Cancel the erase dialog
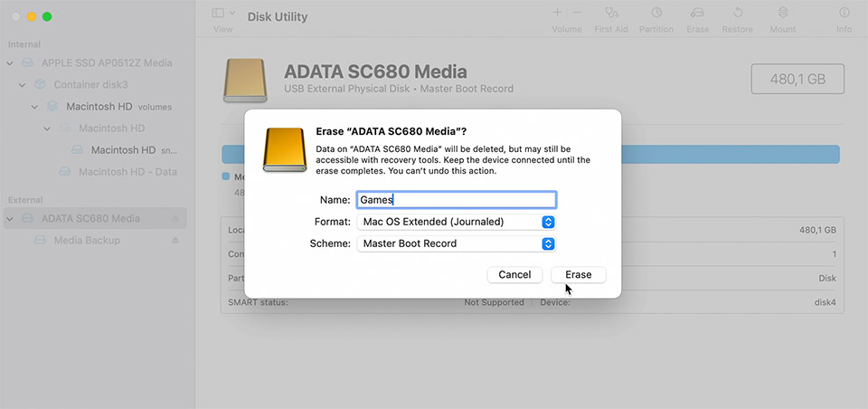 (x=514, y=275)
